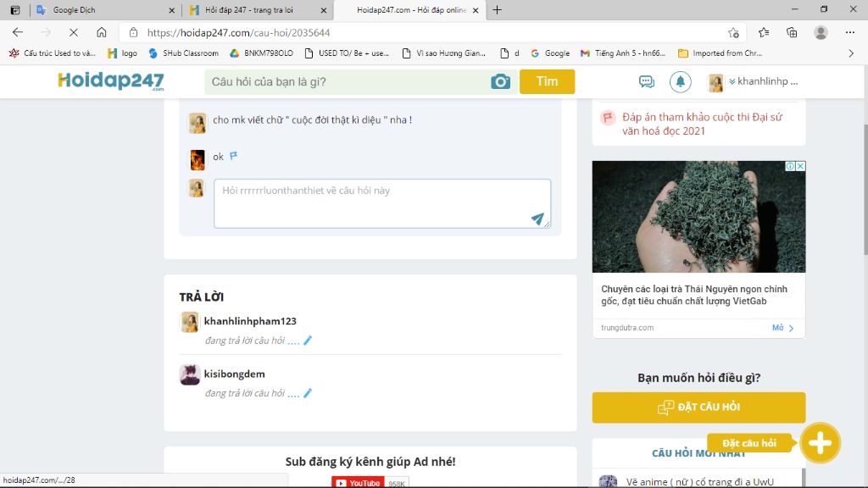The width and height of the screenshot is (868, 488).
Task: Add this page to favorites star
Action: point(733,33)
